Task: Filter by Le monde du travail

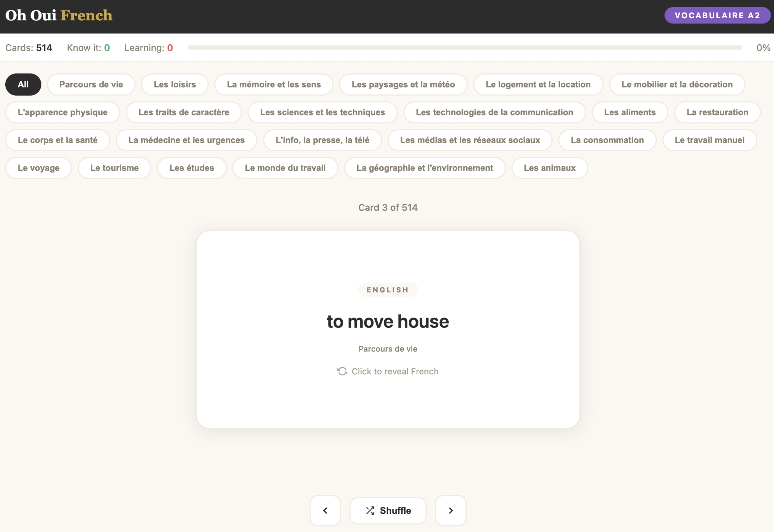Action: click(x=285, y=168)
